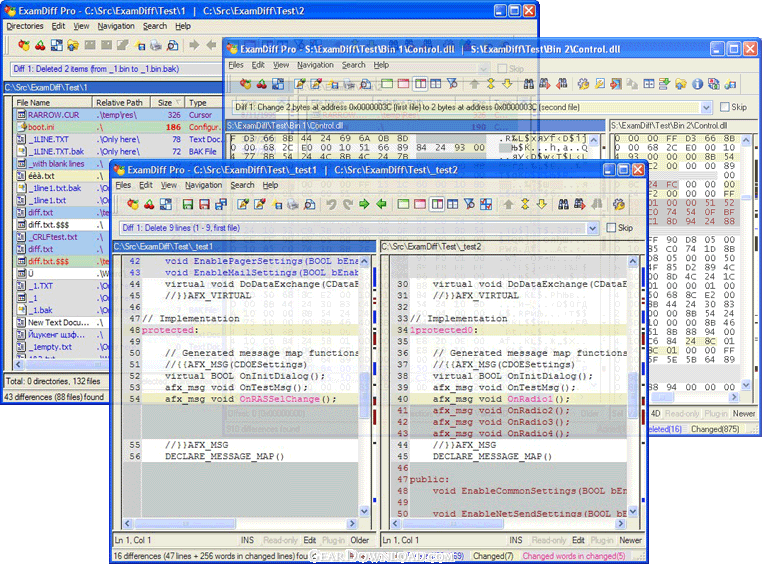Viewport: 762px width, 564px height.
Task: Select the _1empty.txt file row
Action: 62,347
